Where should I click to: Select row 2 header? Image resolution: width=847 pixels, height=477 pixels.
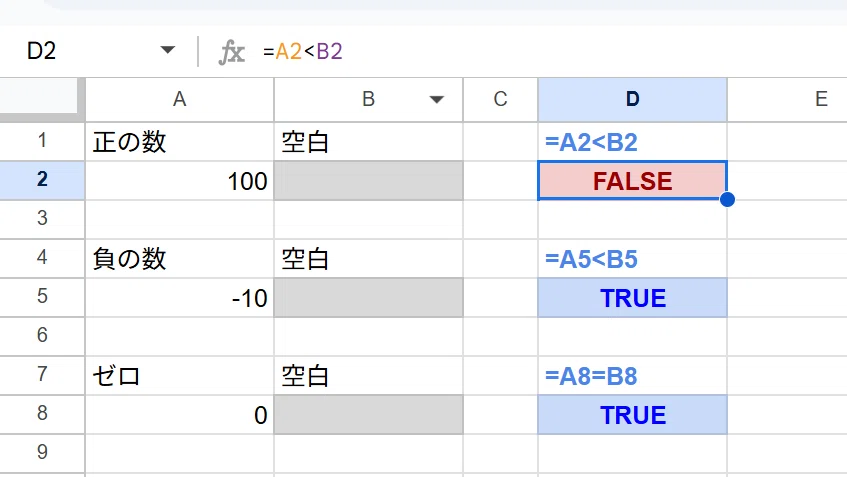pos(42,180)
